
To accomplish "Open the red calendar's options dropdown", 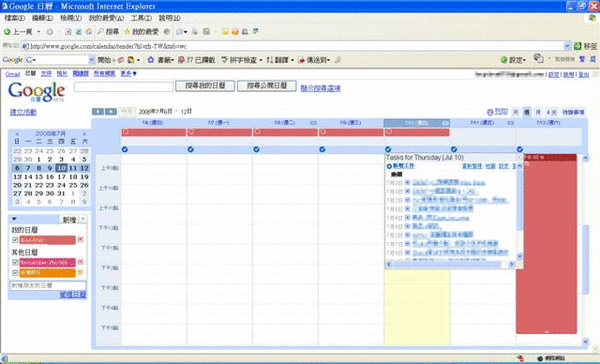I will [x=80, y=240].
